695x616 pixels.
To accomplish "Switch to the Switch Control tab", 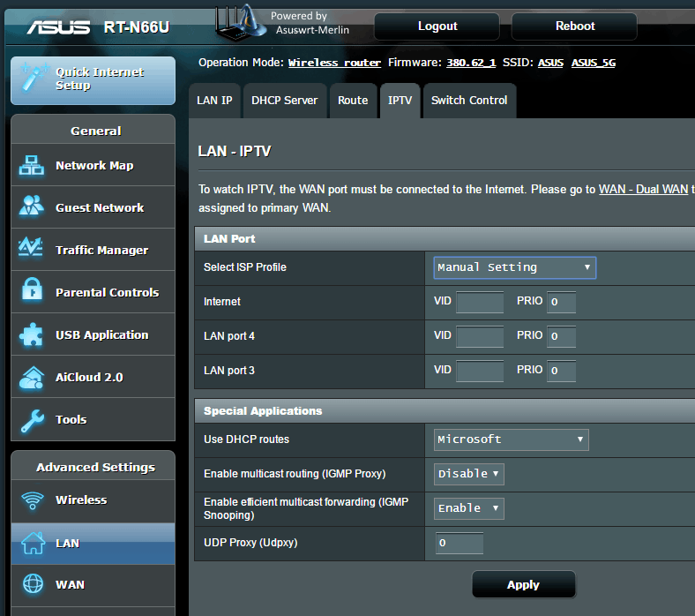I will (x=469, y=101).
